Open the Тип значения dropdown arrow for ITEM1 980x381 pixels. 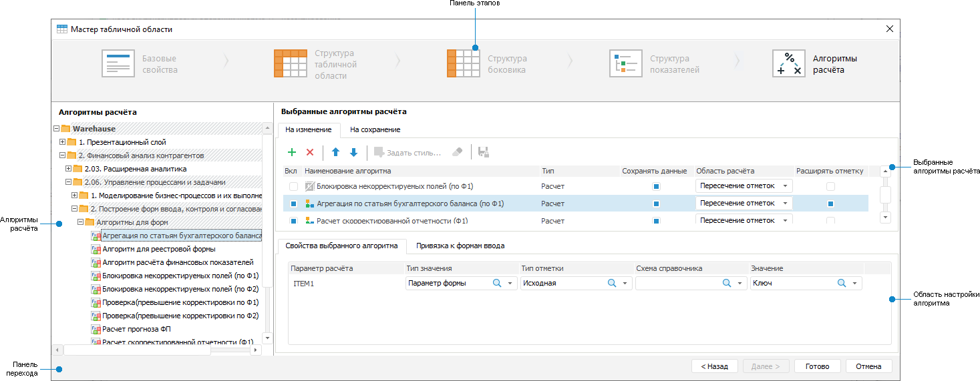tap(510, 284)
